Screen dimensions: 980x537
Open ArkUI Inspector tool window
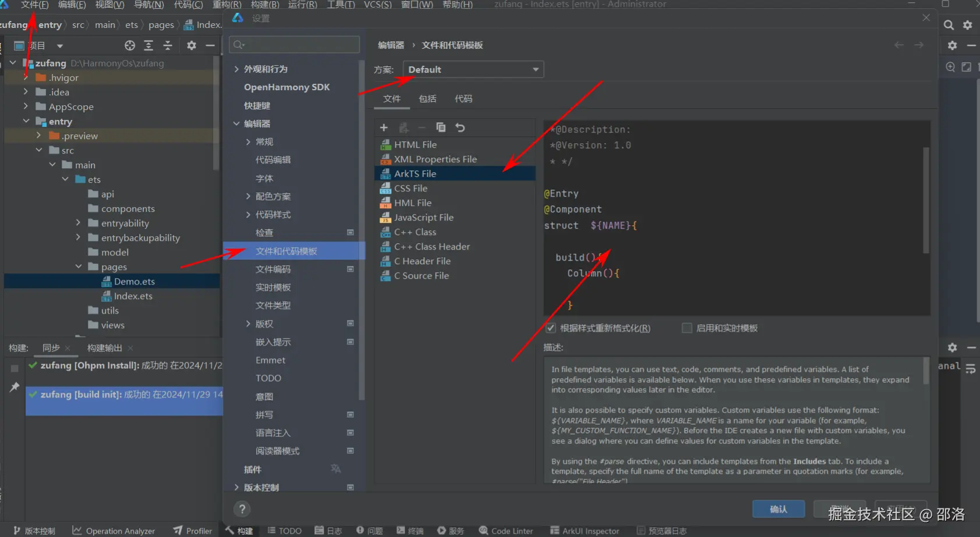(x=585, y=531)
